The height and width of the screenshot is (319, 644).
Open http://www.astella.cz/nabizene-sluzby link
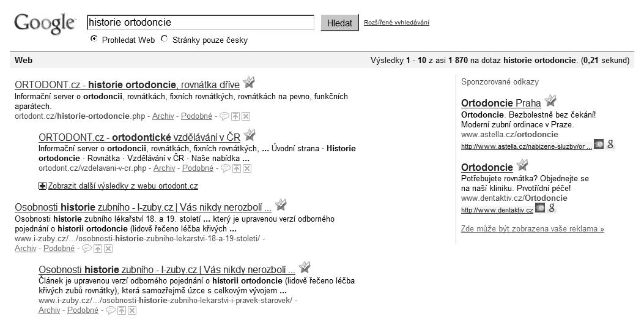pos(527,146)
